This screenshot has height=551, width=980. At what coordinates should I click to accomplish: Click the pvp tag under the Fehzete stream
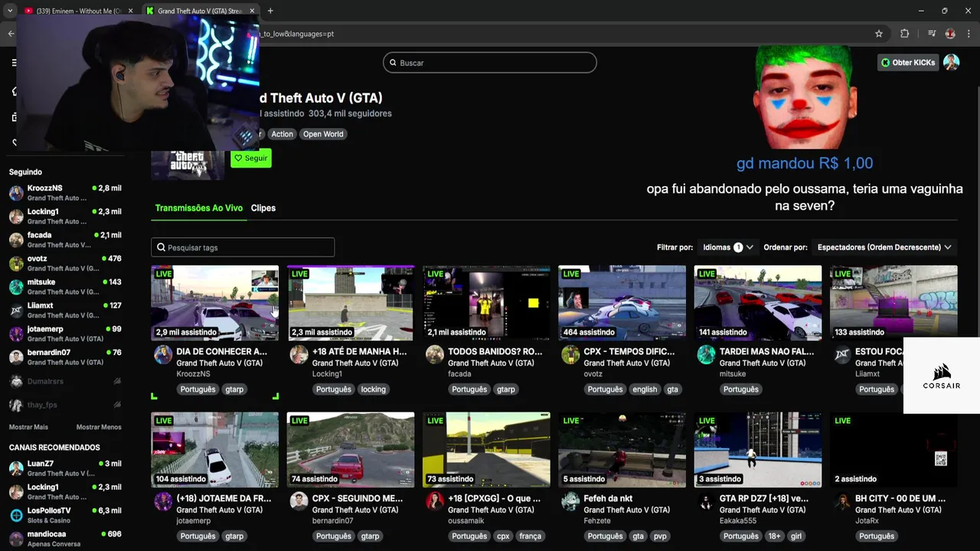point(661,536)
